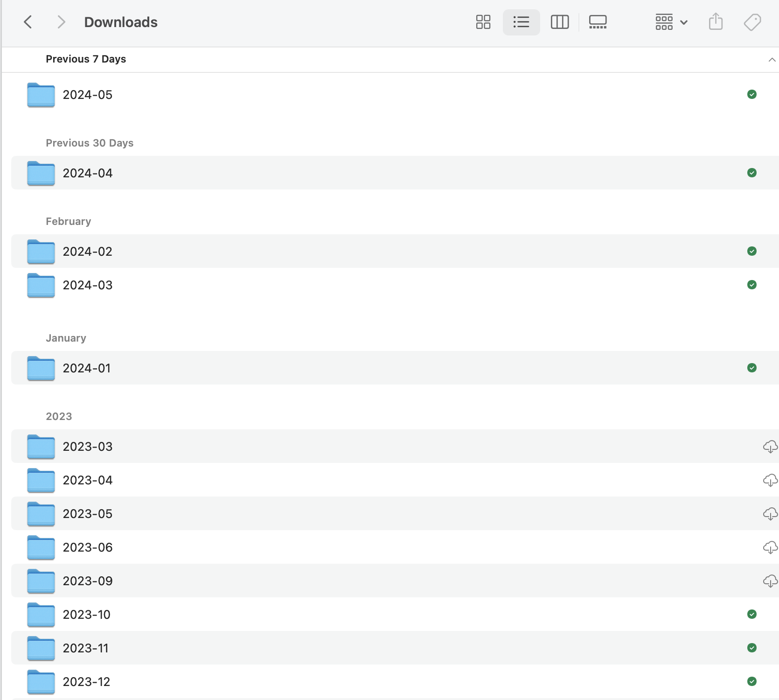Open the Edit Tags icon

tap(752, 22)
